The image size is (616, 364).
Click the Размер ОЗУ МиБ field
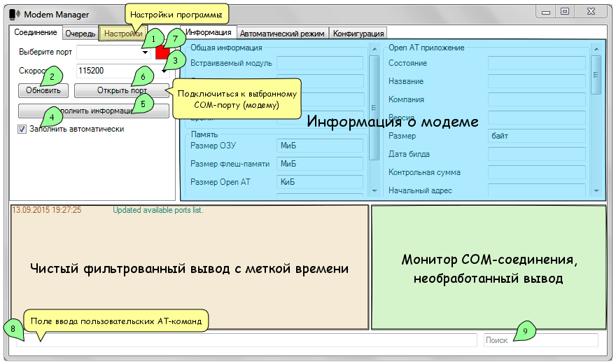pos(320,146)
